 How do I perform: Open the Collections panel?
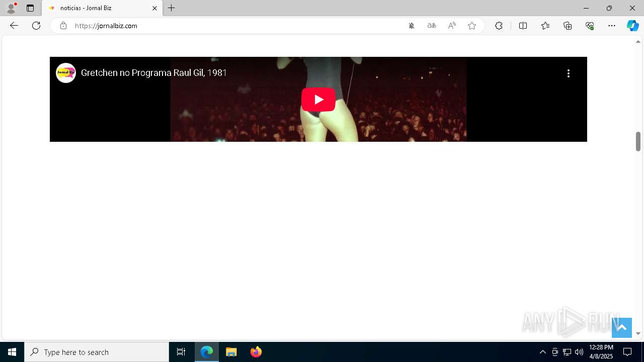point(568,26)
